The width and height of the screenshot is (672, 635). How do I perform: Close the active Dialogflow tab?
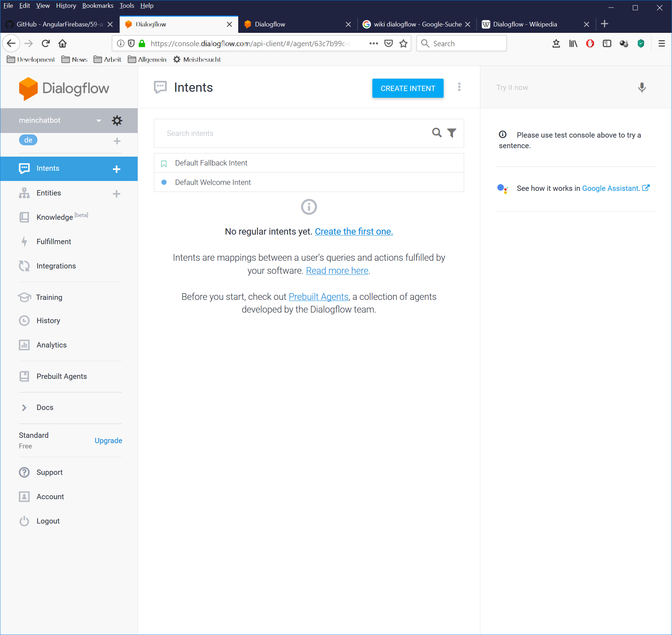click(x=229, y=24)
